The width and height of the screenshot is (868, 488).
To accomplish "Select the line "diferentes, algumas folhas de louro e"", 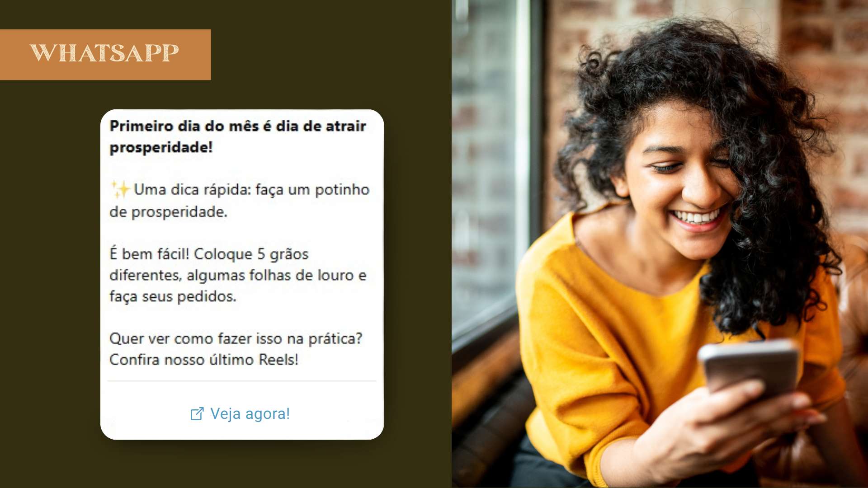I will click(238, 275).
